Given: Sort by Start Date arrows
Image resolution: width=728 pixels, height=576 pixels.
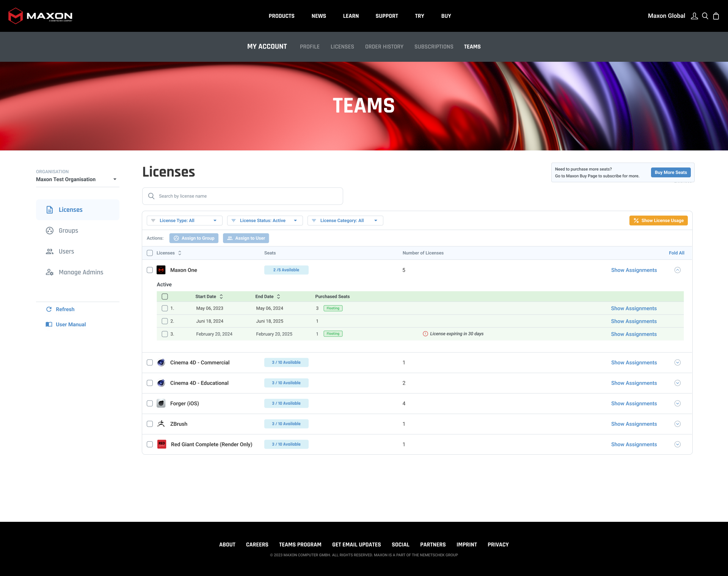Looking at the screenshot, I should (x=221, y=296).
